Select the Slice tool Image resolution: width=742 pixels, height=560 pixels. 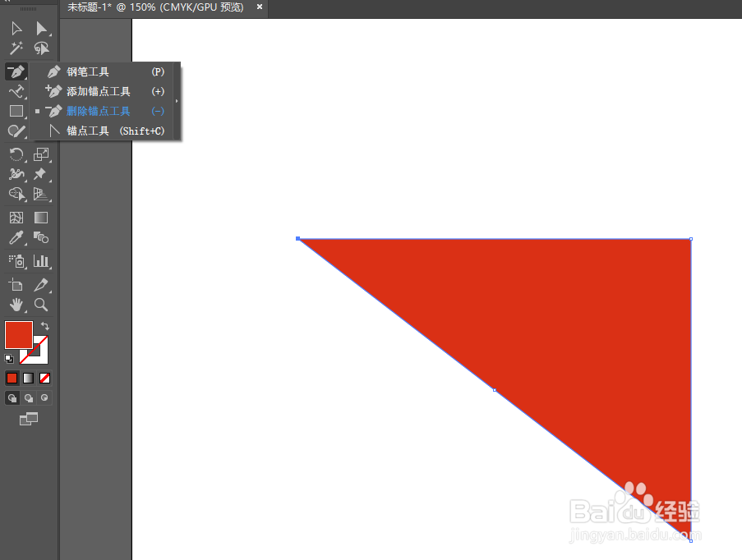[41, 285]
